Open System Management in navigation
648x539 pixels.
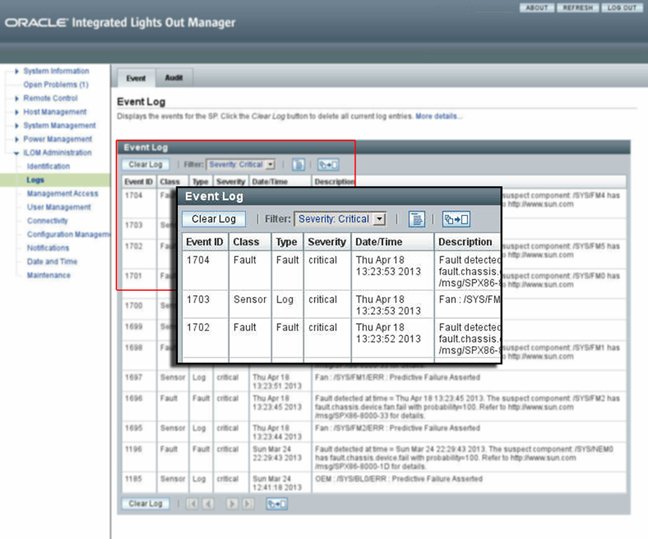click(x=60, y=126)
